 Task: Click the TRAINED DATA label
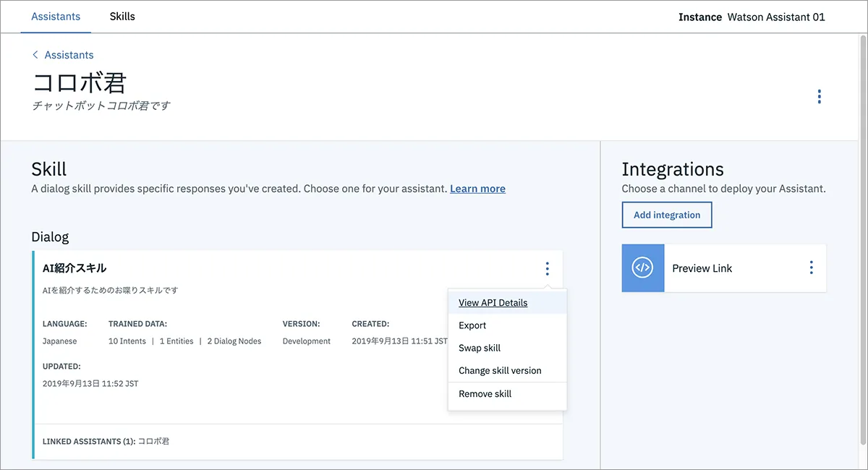[x=137, y=324]
